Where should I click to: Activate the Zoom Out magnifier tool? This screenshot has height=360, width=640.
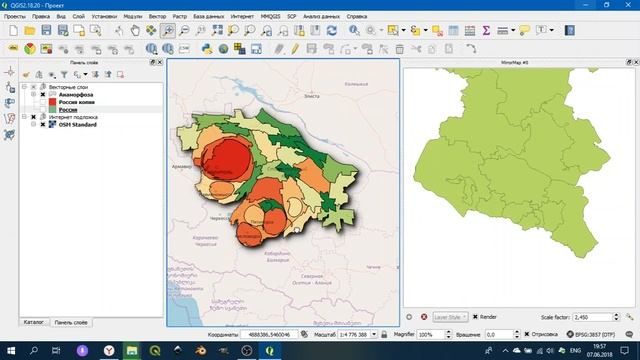coord(184,31)
